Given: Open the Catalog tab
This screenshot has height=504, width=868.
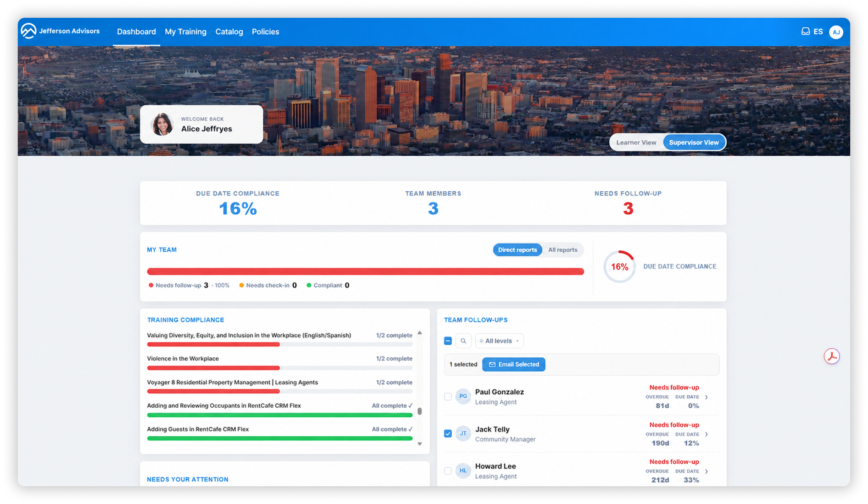Looking at the screenshot, I should click(229, 32).
